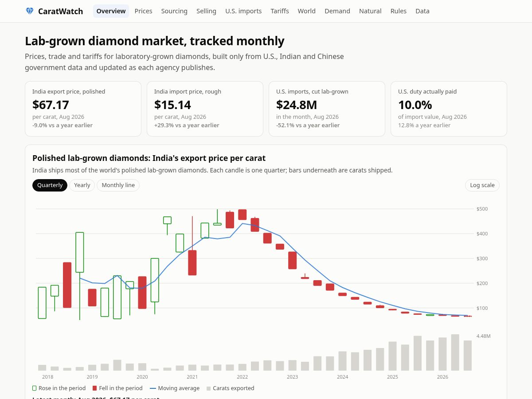Click the 2018 x-axis label
This screenshot has height=399, width=532.
(x=47, y=377)
